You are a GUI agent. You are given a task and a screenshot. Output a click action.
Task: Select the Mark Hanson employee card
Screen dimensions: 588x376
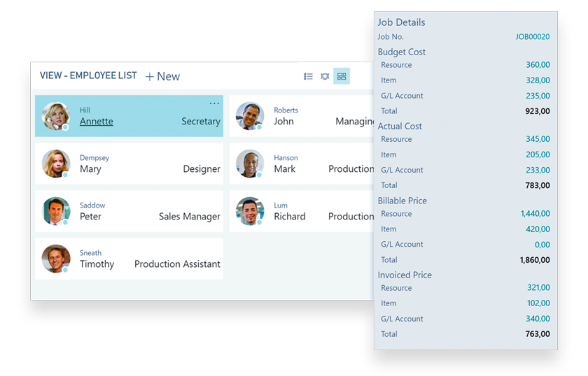302,164
